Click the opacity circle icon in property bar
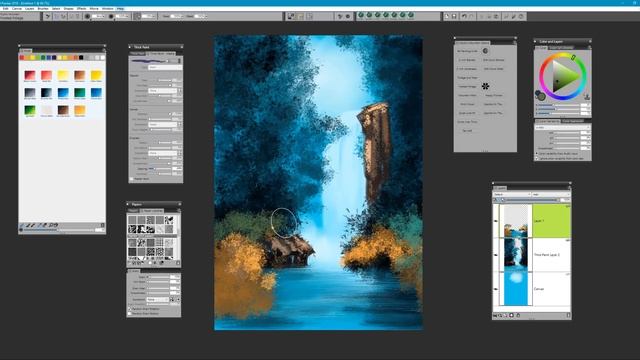This screenshot has height=360, width=640. (111, 16)
